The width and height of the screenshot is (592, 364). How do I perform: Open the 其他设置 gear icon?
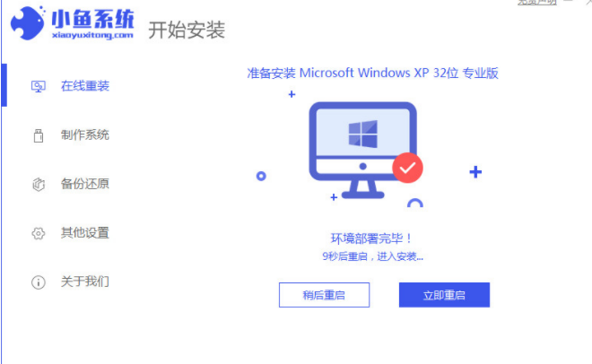[39, 233]
